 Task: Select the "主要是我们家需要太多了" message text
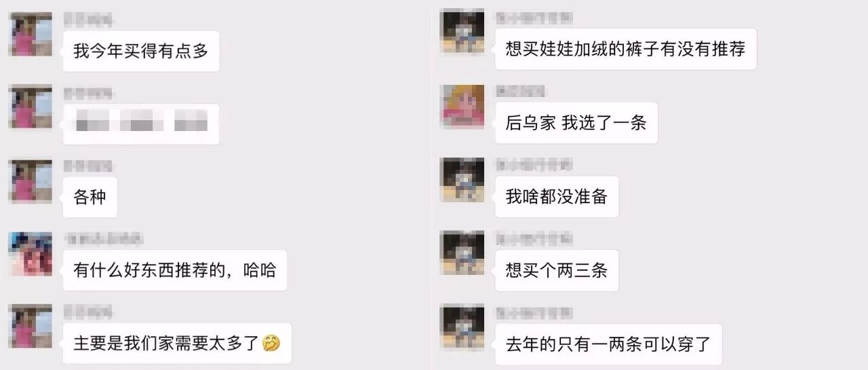click(x=167, y=344)
